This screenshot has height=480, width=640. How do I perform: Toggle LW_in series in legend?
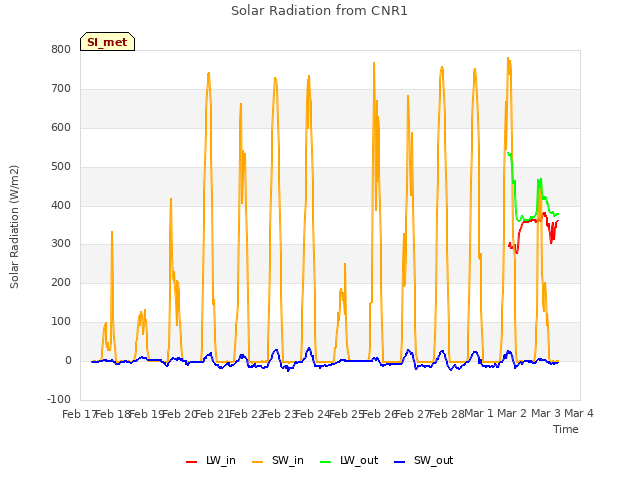(x=211, y=461)
